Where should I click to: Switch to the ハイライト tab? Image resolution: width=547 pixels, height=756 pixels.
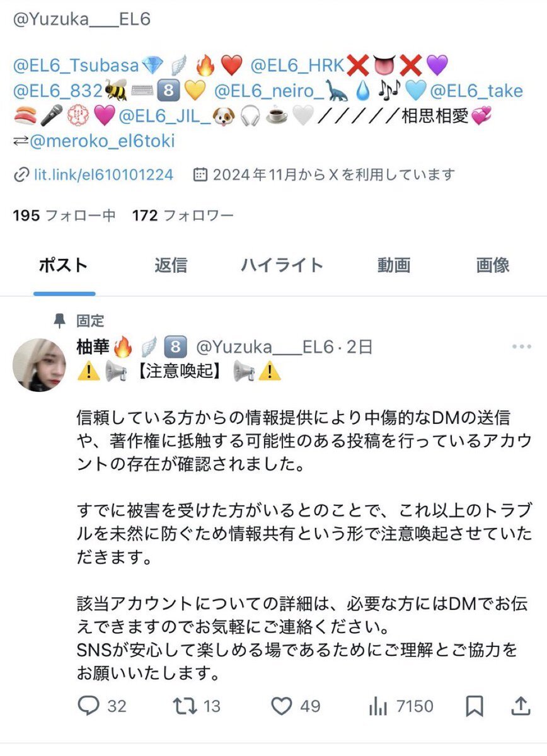282,265
